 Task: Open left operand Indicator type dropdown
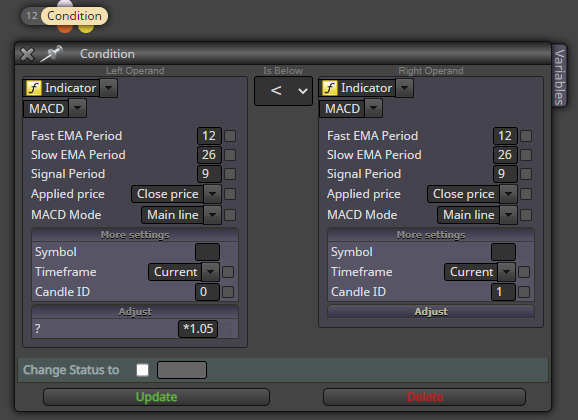click(108, 88)
